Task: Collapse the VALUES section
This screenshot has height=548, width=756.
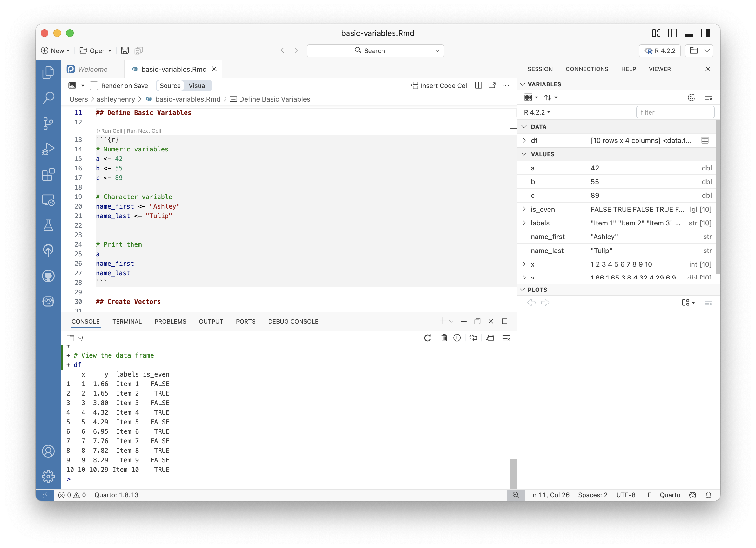Action: pyautogui.click(x=524, y=154)
